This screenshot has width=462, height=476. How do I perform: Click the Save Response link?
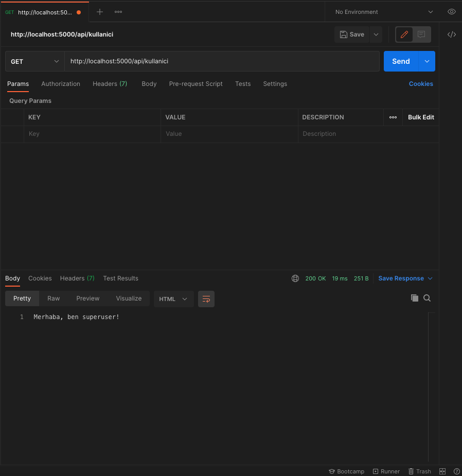[x=401, y=278]
